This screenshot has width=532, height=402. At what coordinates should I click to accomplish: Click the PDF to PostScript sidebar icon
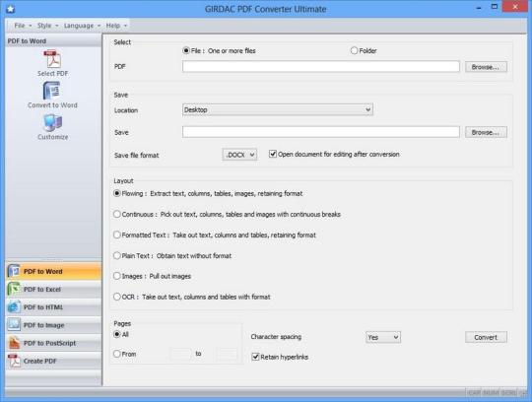click(x=14, y=343)
